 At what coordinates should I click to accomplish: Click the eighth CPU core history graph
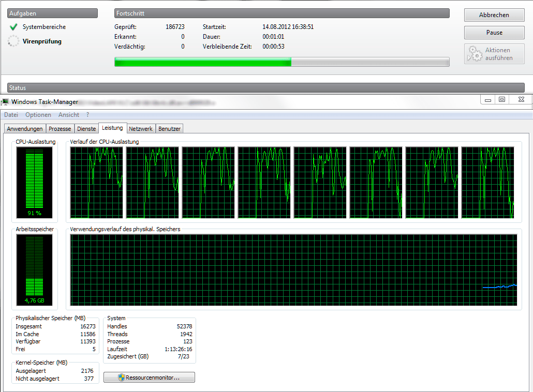[488, 183]
